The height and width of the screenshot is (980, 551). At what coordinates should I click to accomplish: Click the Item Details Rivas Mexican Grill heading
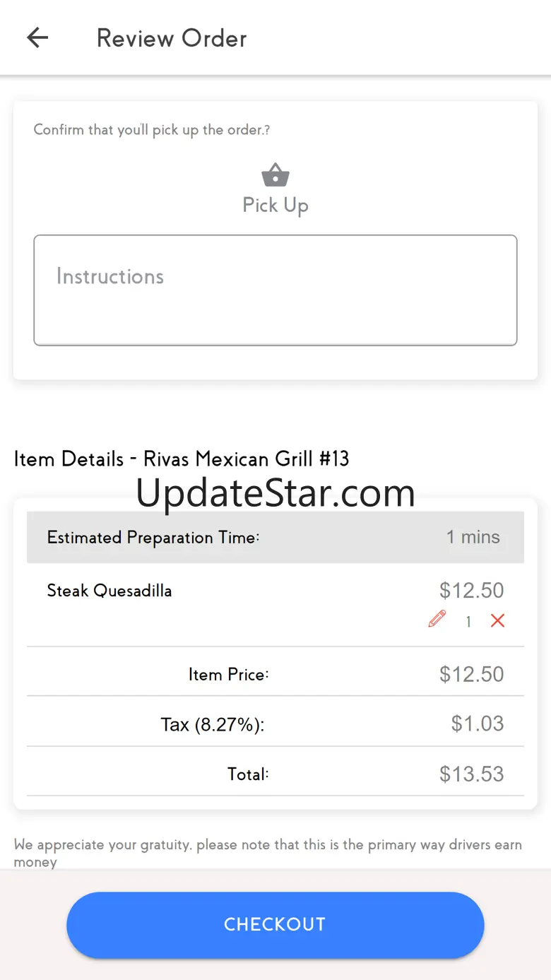click(x=182, y=459)
